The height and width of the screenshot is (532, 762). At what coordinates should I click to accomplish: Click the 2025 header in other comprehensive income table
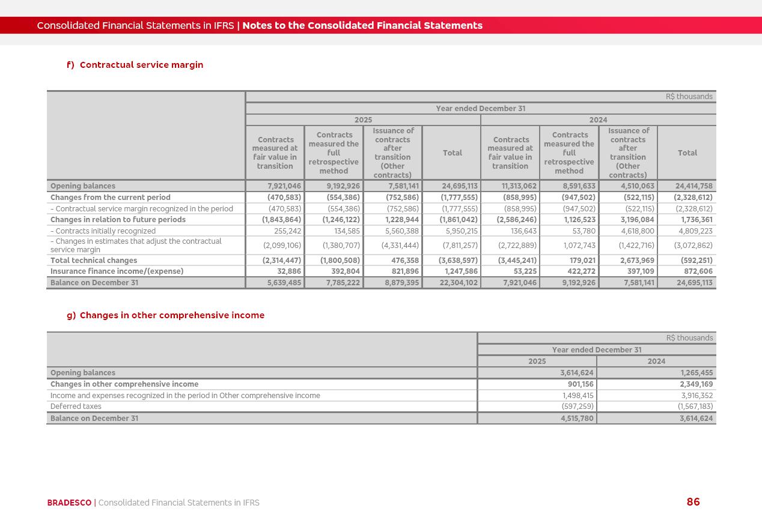click(537, 361)
